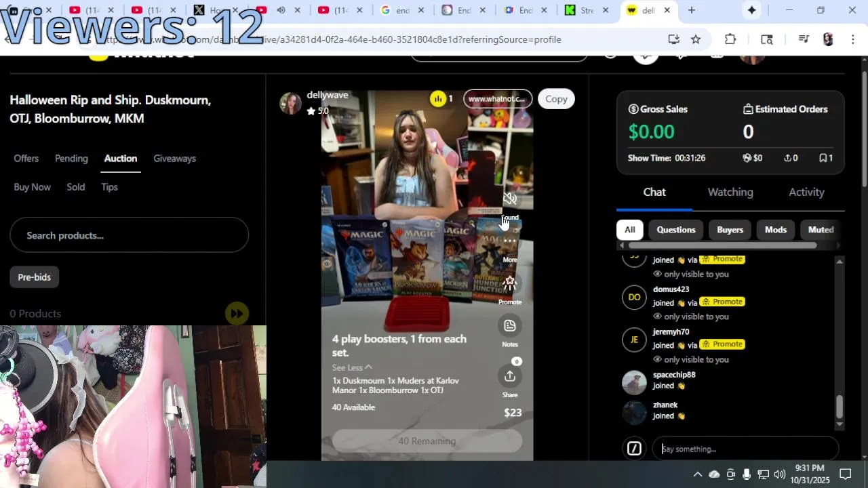Click the Chrome profile avatar icon
The image size is (868, 488).
click(828, 39)
